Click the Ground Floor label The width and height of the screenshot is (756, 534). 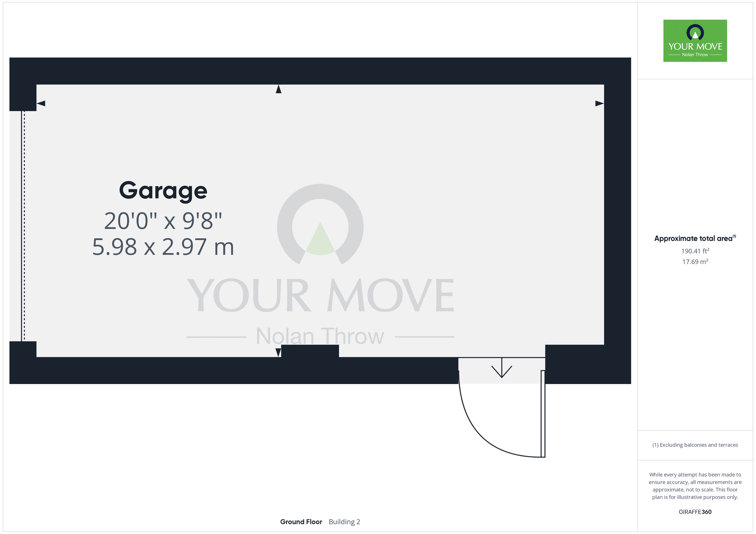pyautogui.click(x=301, y=522)
